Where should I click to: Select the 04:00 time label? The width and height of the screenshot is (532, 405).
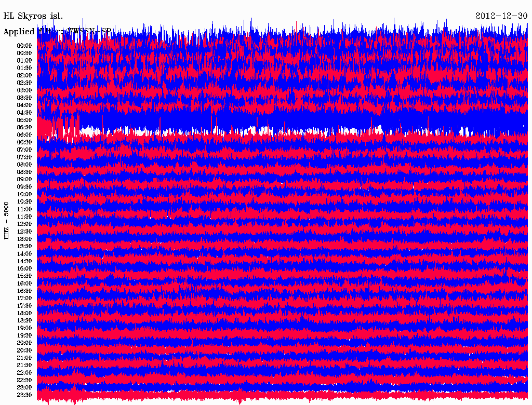24,105
